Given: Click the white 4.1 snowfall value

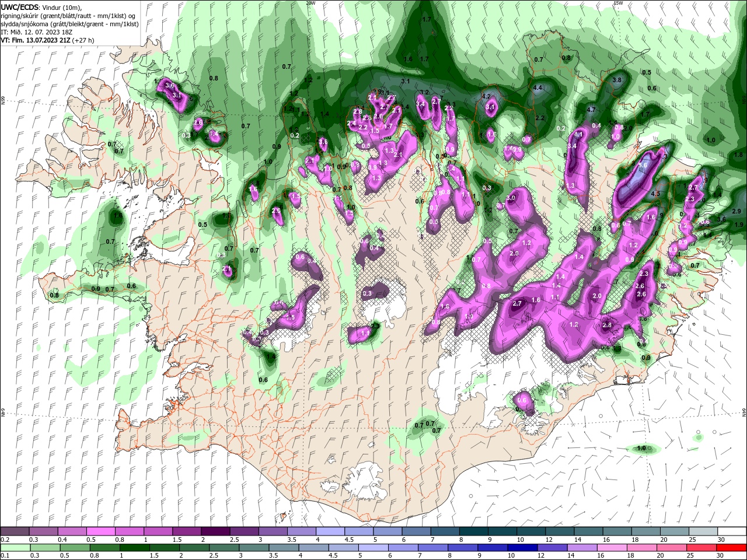Looking at the screenshot, I should 578,134.
